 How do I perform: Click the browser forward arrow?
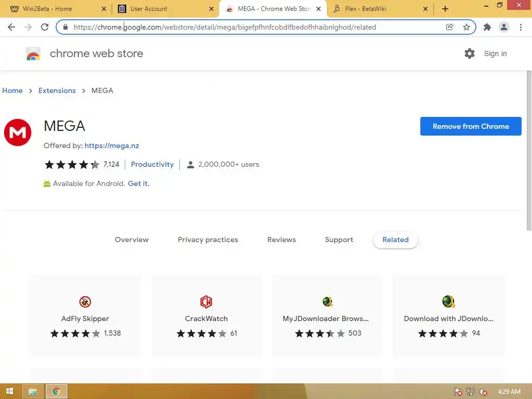click(28, 27)
